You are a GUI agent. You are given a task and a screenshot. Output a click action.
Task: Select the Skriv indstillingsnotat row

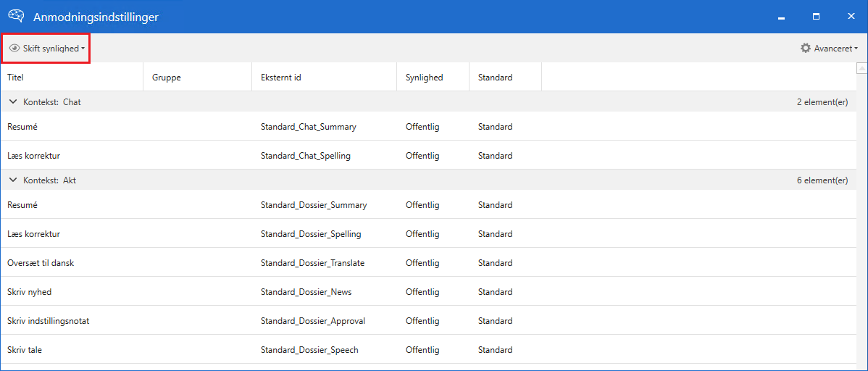click(49, 321)
